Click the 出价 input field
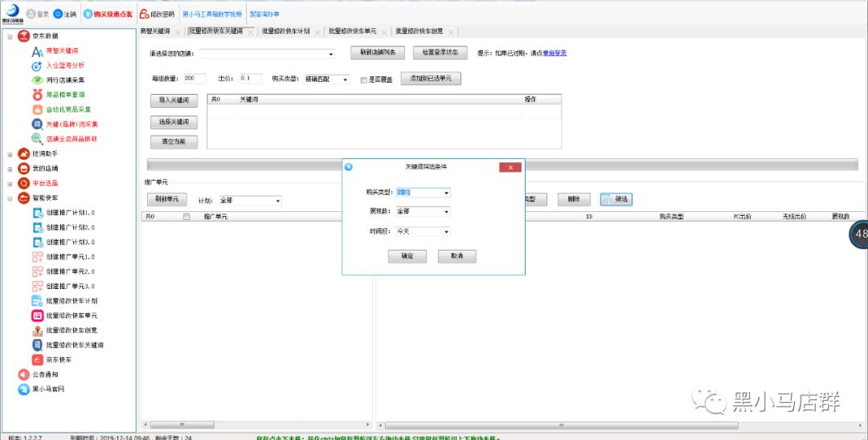The image size is (868, 440). pos(251,79)
